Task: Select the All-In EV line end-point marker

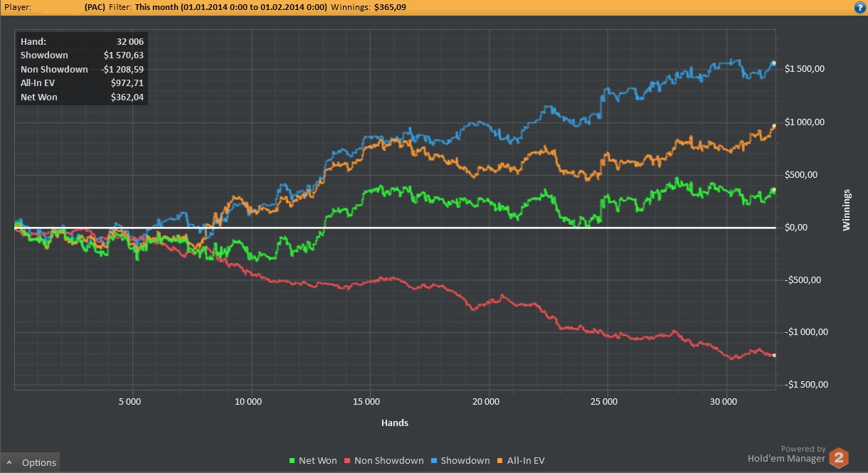Action: (774, 127)
